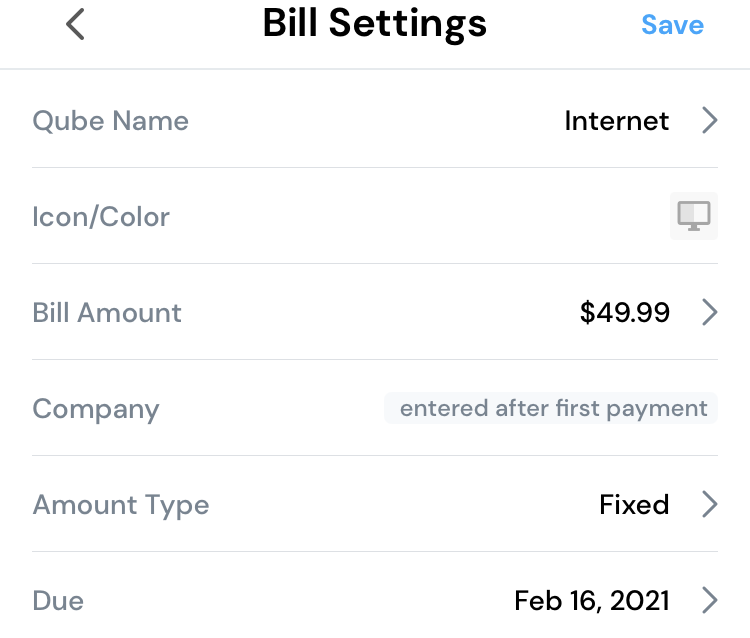The height and width of the screenshot is (638, 750).
Task: Click the Bill Settings page title
Action: pos(374,24)
